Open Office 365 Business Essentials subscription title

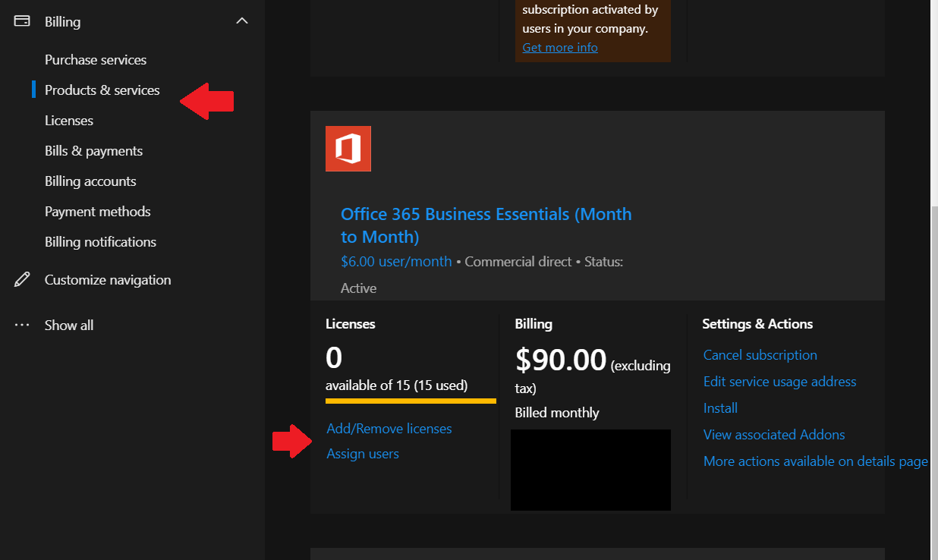click(486, 225)
